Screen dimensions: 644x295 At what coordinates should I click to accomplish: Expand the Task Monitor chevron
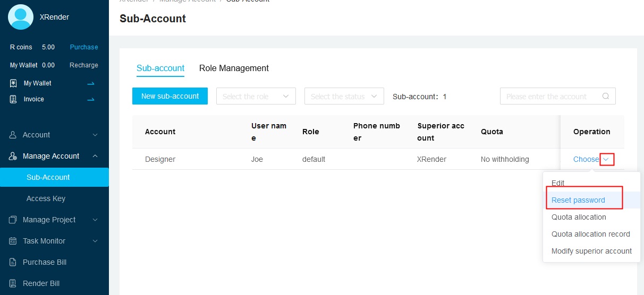coord(95,241)
